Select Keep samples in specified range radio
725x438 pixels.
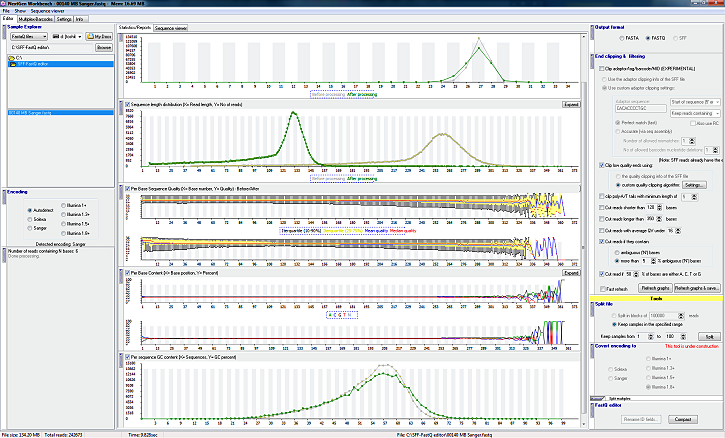click(x=614, y=324)
